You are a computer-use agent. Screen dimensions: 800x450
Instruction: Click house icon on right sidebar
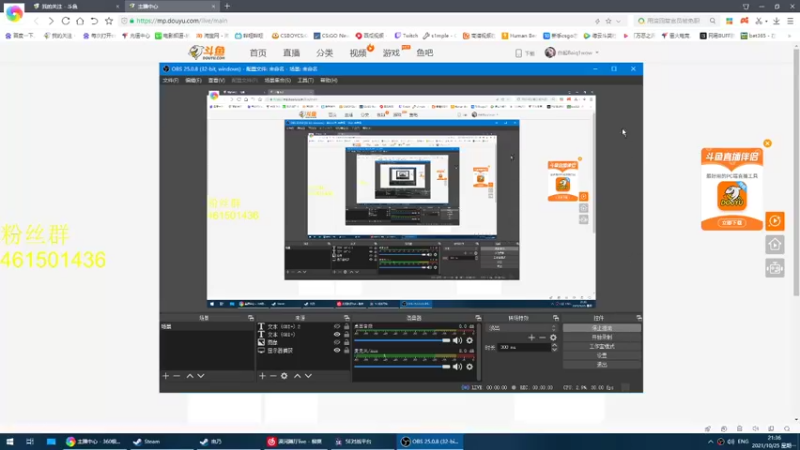[774, 245]
